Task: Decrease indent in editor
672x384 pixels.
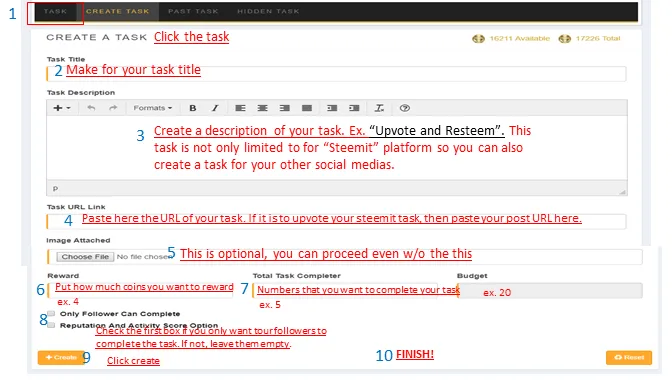Action: coord(332,108)
